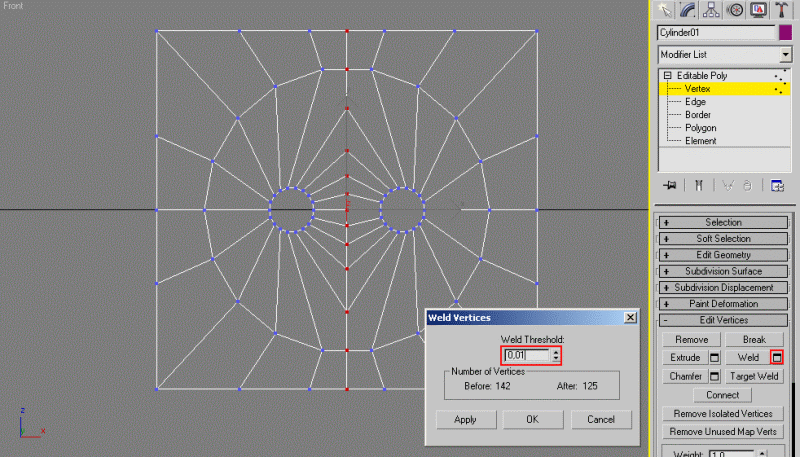Click the Make Unique icon

pos(728,186)
